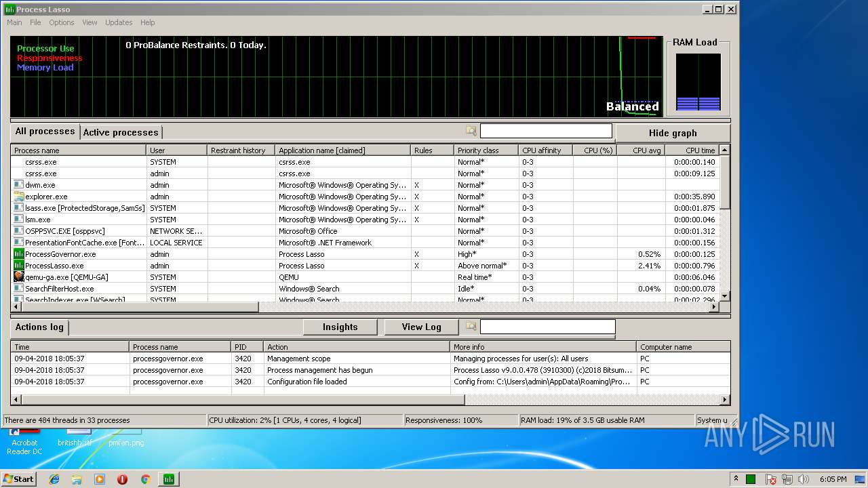Click the RAM Load meter
Screen dimensions: 868x488
(698, 82)
